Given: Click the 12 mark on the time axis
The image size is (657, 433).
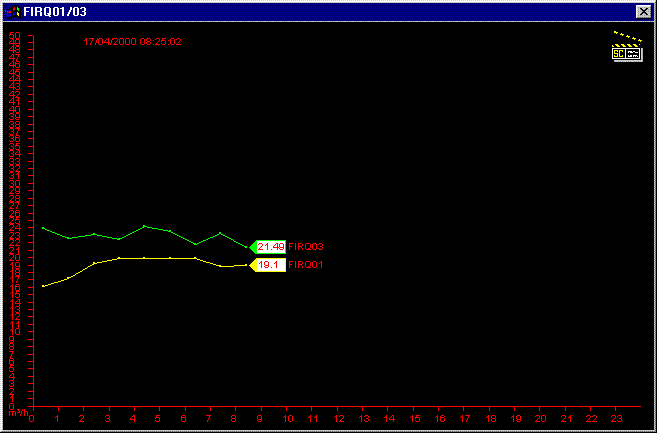Looking at the screenshot, I should (x=338, y=418).
